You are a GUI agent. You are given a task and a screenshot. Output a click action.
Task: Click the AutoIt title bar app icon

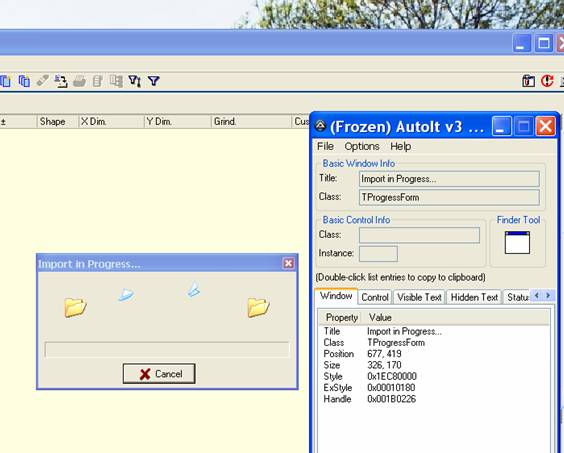pos(320,126)
